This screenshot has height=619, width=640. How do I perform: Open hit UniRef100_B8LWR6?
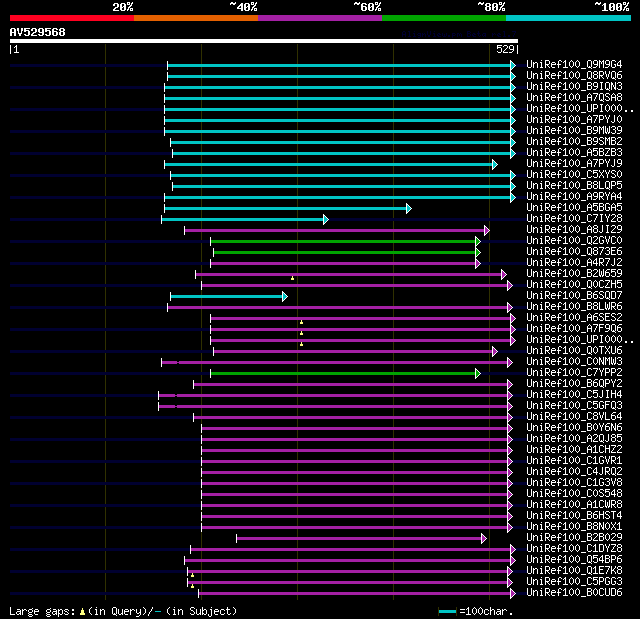574,307
